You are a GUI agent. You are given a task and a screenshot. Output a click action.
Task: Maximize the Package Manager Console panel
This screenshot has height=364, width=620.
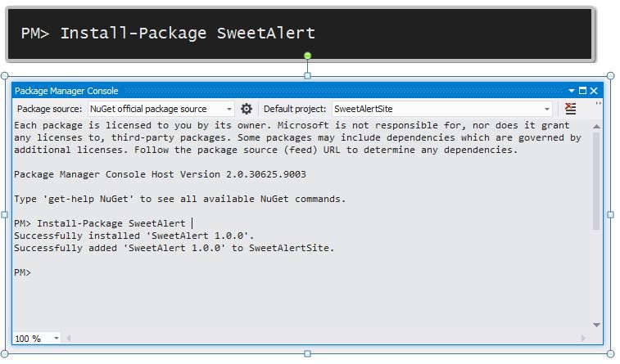click(x=583, y=91)
